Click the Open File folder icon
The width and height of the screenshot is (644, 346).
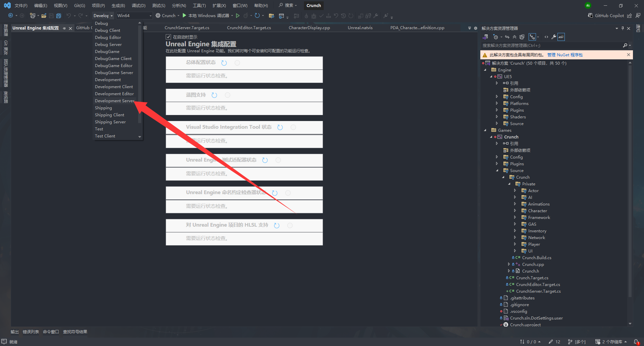pyautogui.click(x=44, y=16)
